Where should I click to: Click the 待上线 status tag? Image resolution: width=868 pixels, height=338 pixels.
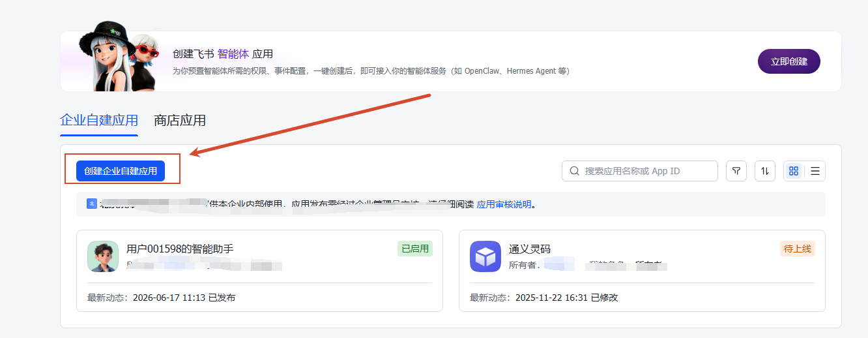click(798, 249)
